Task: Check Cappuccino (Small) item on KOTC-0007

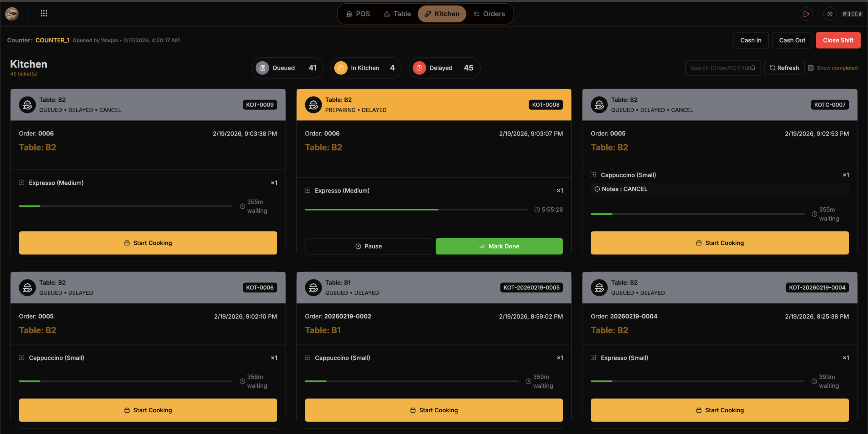Action: coord(593,175)
